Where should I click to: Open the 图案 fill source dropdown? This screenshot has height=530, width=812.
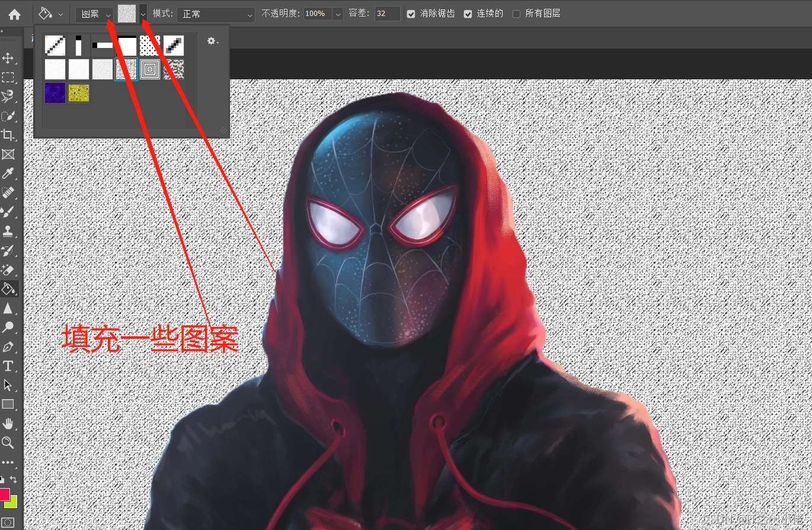95,14
